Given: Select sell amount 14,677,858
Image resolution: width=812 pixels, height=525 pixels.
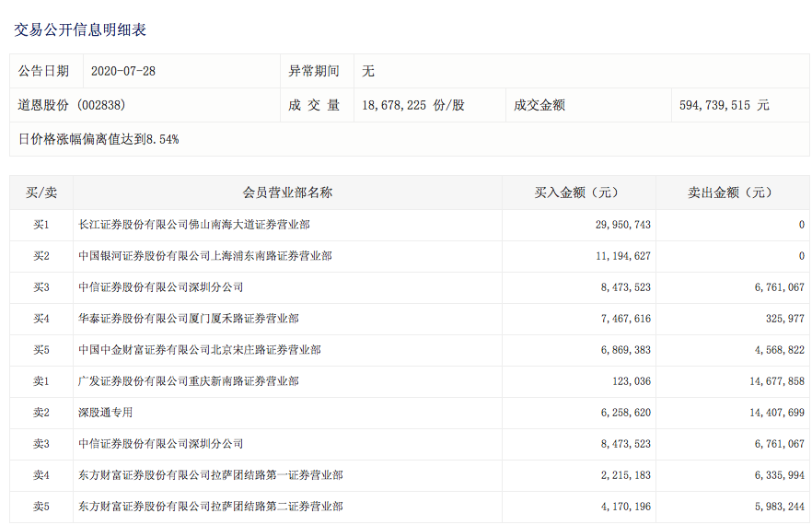Looking at the screenshot, I should pyautogui.click(x=777, y=381).
